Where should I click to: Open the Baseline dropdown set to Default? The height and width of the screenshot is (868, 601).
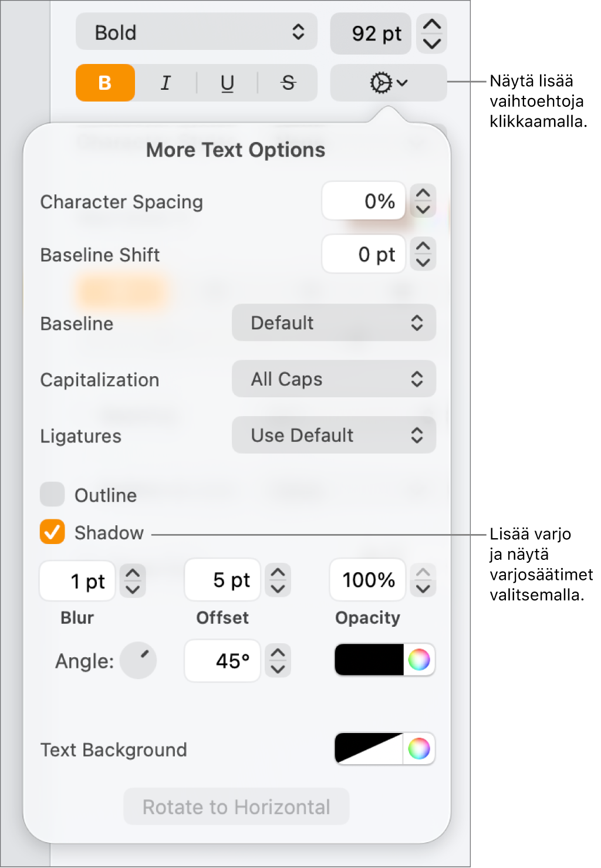[333, 323]
